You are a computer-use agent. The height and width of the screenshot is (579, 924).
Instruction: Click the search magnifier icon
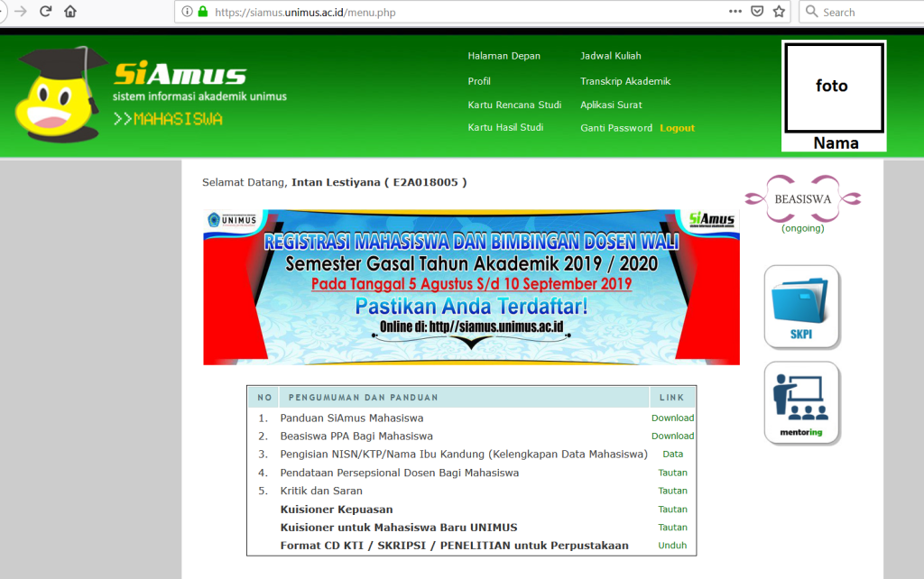(811, 12)
